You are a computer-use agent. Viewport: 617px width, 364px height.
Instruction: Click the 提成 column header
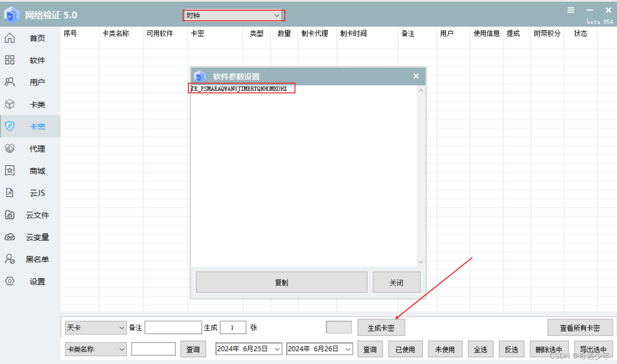click(513, 33)
